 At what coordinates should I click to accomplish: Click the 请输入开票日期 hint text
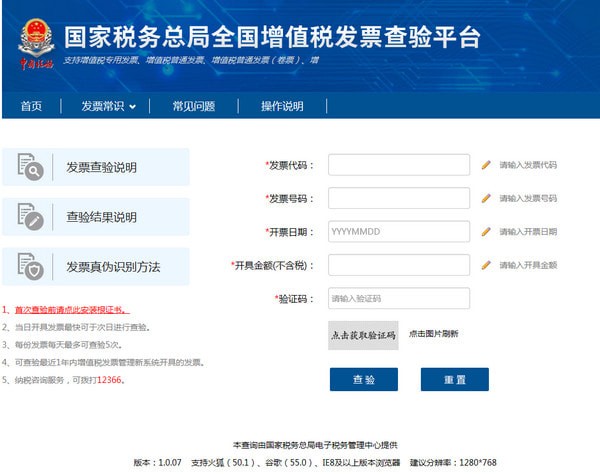tap(528, 231)
